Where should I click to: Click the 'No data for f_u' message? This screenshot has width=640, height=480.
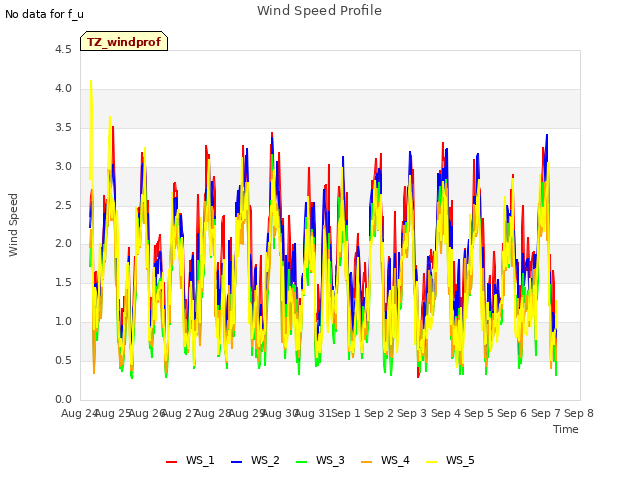click(x=44, y=14)
